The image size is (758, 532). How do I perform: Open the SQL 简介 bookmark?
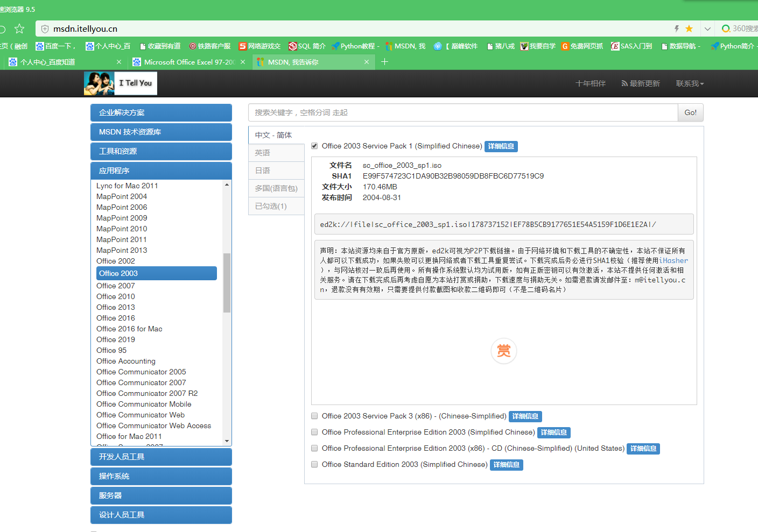(307, 46)
